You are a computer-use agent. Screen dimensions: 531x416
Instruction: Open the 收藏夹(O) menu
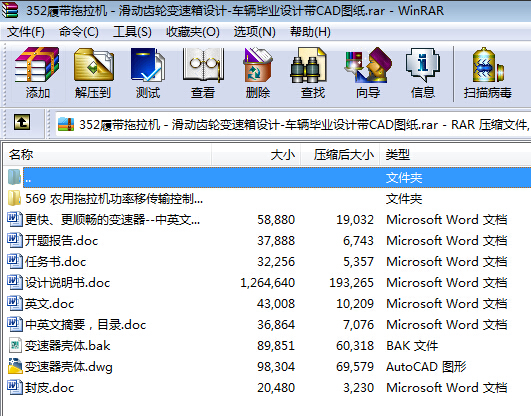pyautogui.click(x=193, y=32)
